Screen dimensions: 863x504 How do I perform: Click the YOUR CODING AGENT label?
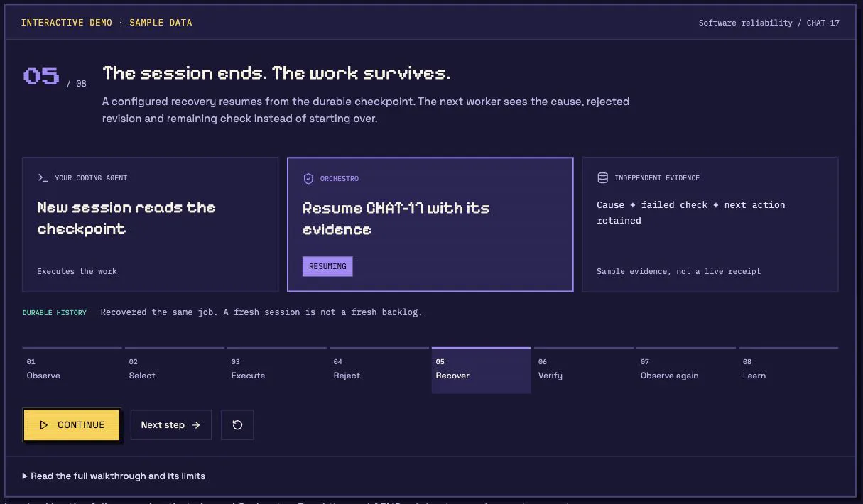point(91,178)
